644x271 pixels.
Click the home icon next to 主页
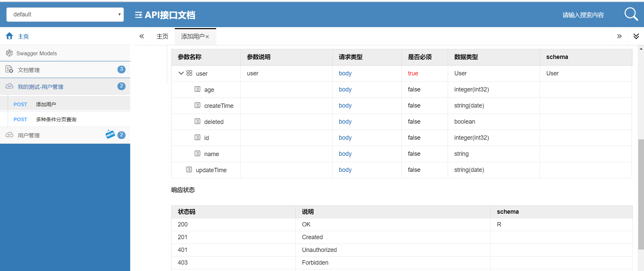pyautogui.click(x=9, y=36)
